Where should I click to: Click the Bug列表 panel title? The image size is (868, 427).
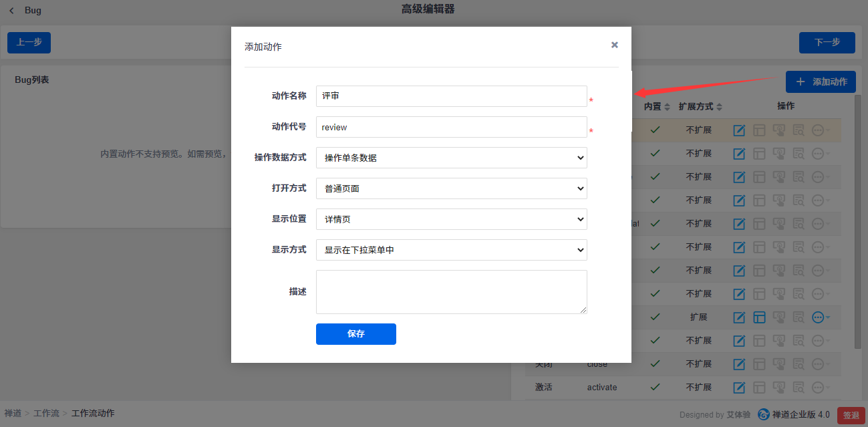tap(32, 80)
